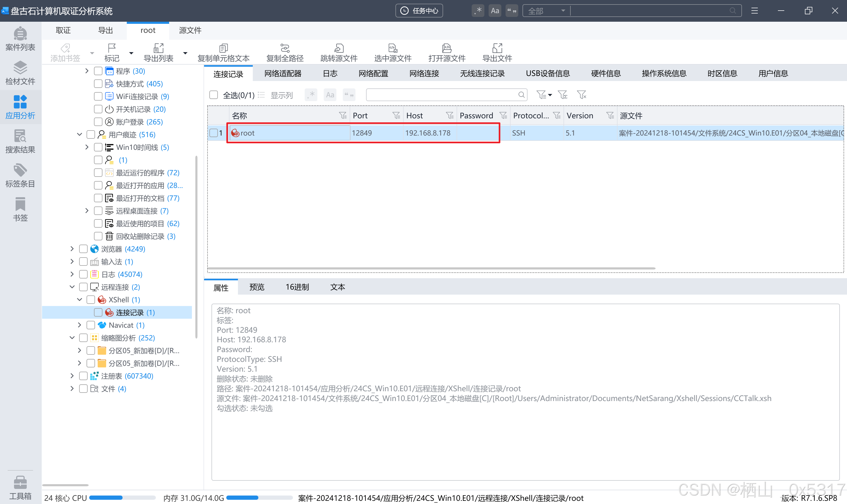This screenshot has height=504, width=847.
Task: Switch to the 网络适配器 tab
Action: click(x=283, y=73)
